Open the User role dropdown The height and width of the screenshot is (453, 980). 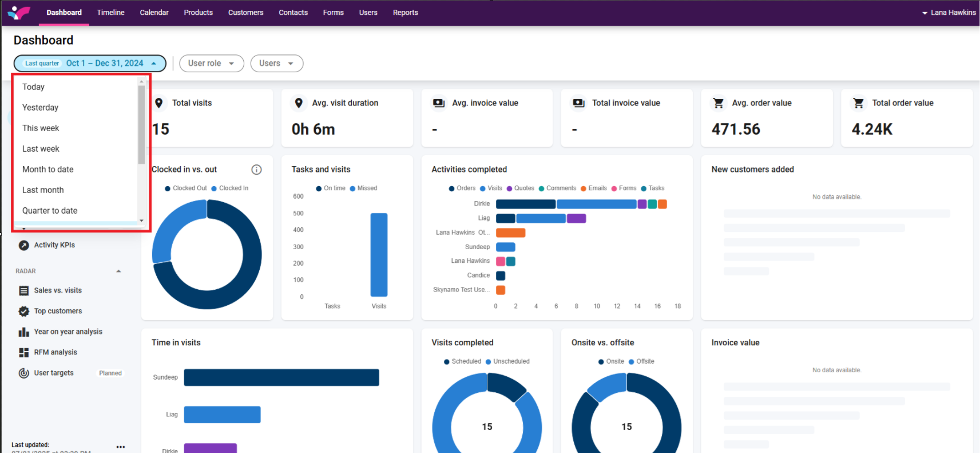(x=211, y=64)
